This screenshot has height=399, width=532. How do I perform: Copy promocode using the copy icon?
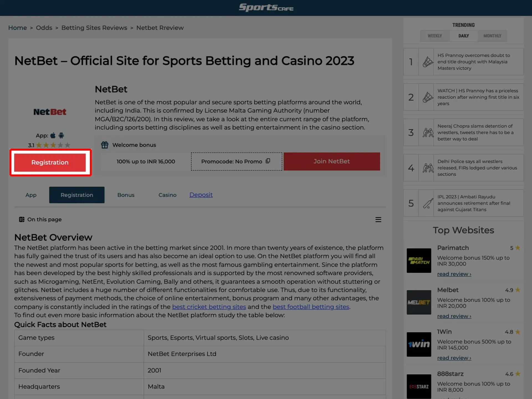click(x=268, y=161)
